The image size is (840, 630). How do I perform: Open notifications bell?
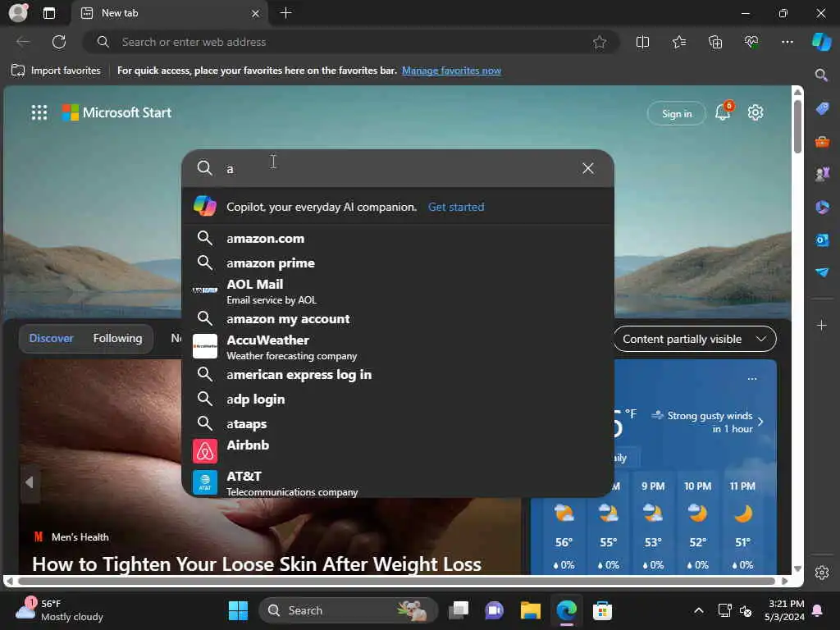(723, 112)
